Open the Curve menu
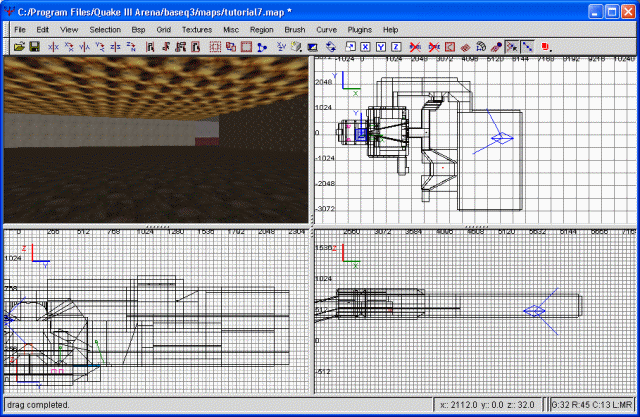 (327, 29)
